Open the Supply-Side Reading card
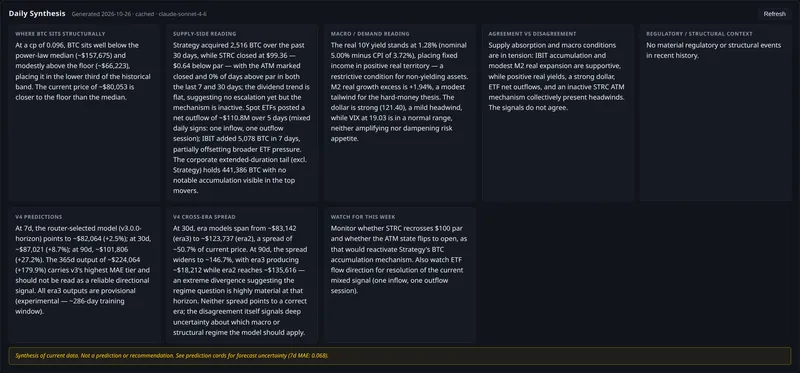The width and height of the screenshot is (800, 373). pyautogui.click(x=242, y=113)
